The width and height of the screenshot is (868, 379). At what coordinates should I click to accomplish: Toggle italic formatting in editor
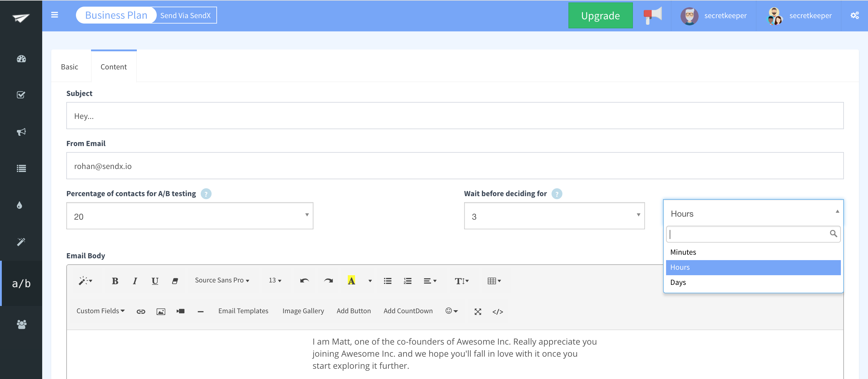click(135, 281)
